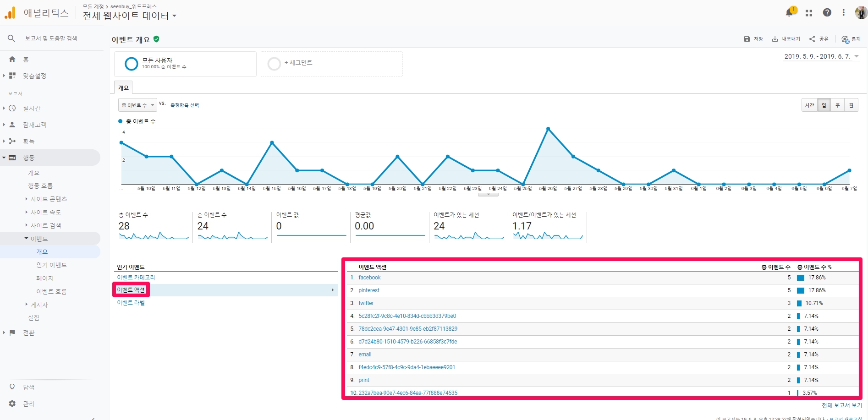Screen dimensions: 868x420
Task: Click the 보고서 및 도움말 검색 search field
Action: (x=51, y=38)
